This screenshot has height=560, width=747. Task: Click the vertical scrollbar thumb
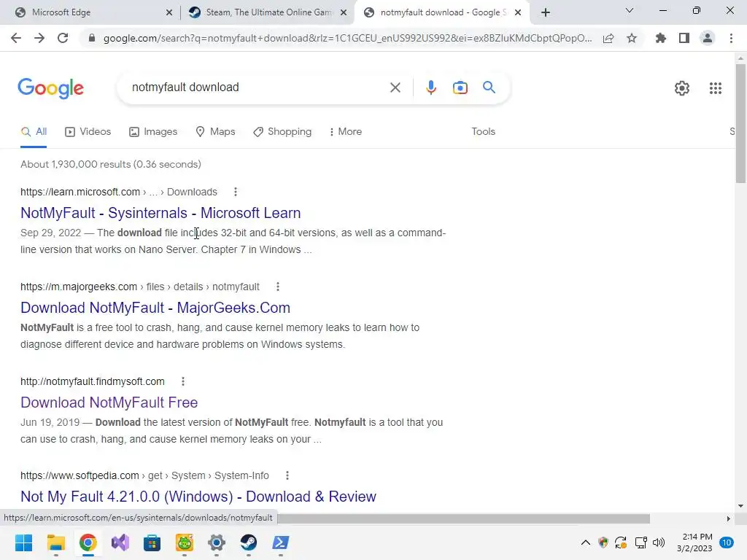(740, 122)
